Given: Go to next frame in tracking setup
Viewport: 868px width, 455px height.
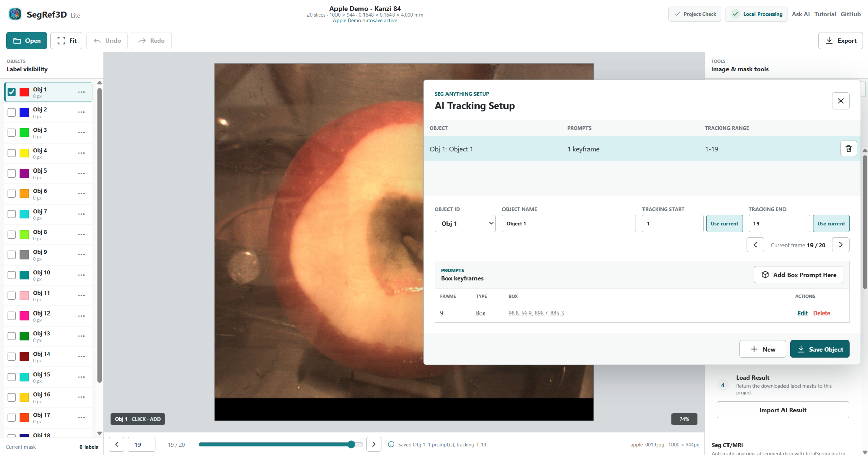Looking at the screenshot, I should [841, 245].
